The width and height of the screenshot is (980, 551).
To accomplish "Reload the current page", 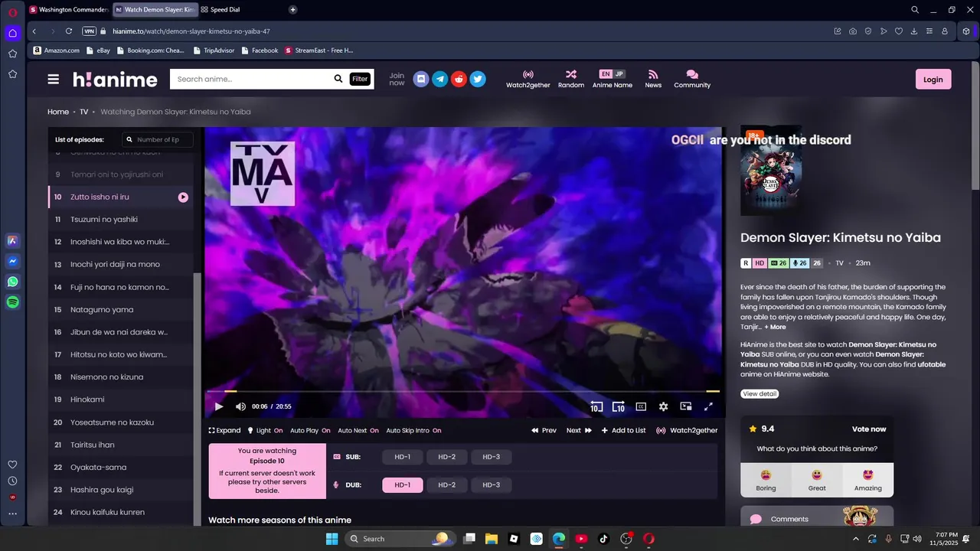I will [x=69, y=31].
